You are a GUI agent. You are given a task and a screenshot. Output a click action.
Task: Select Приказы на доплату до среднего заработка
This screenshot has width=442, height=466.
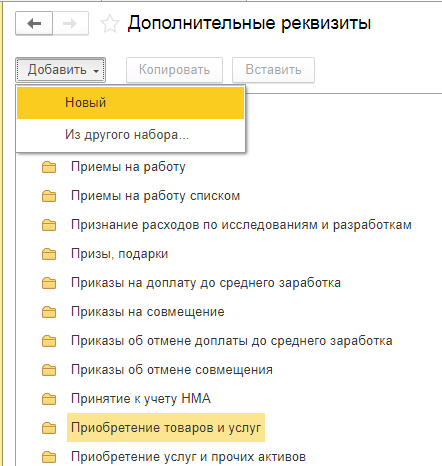[206, 283]
